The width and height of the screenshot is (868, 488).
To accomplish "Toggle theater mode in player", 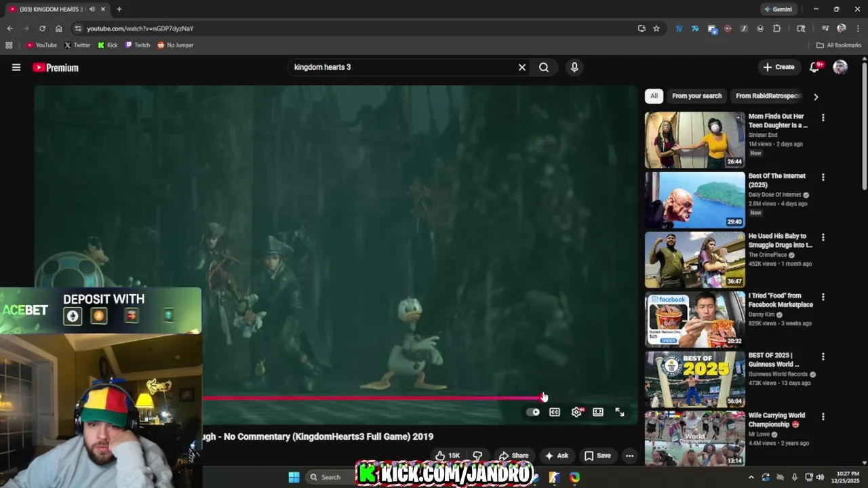I will pyautogui.click(x=598, y=412).
